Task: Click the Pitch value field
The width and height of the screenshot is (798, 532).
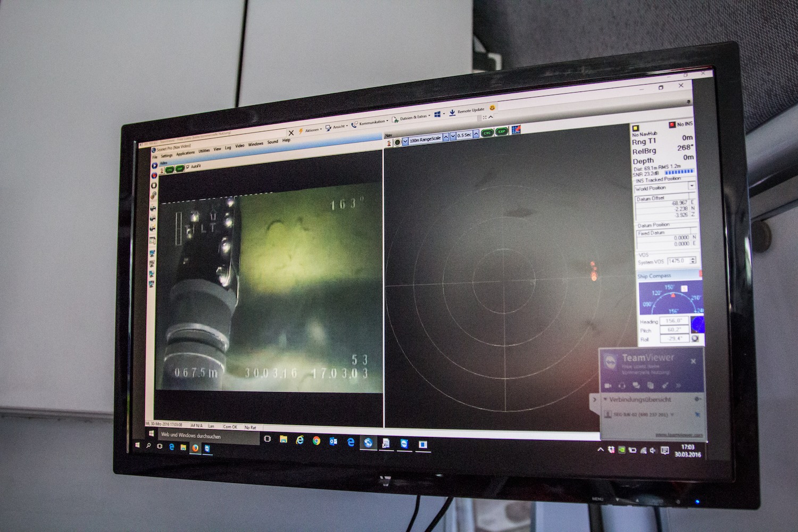Action: click(x=675, y=330)
